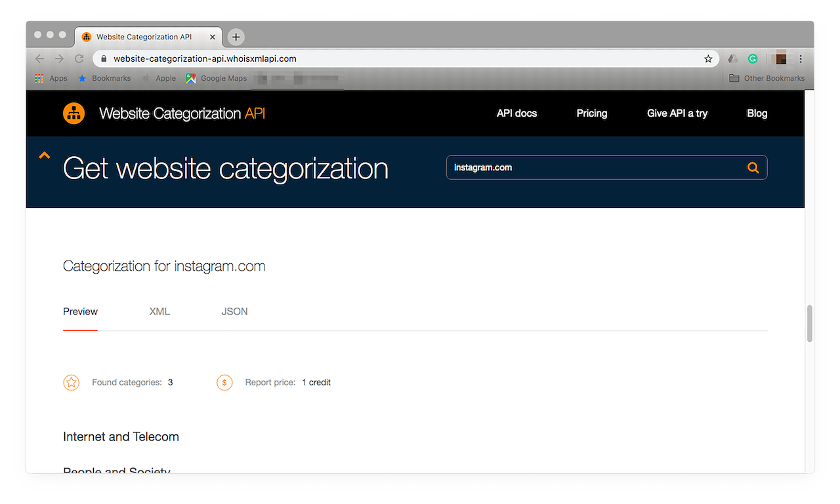Open the Google Maps bookmark

(x=217, y=78)
